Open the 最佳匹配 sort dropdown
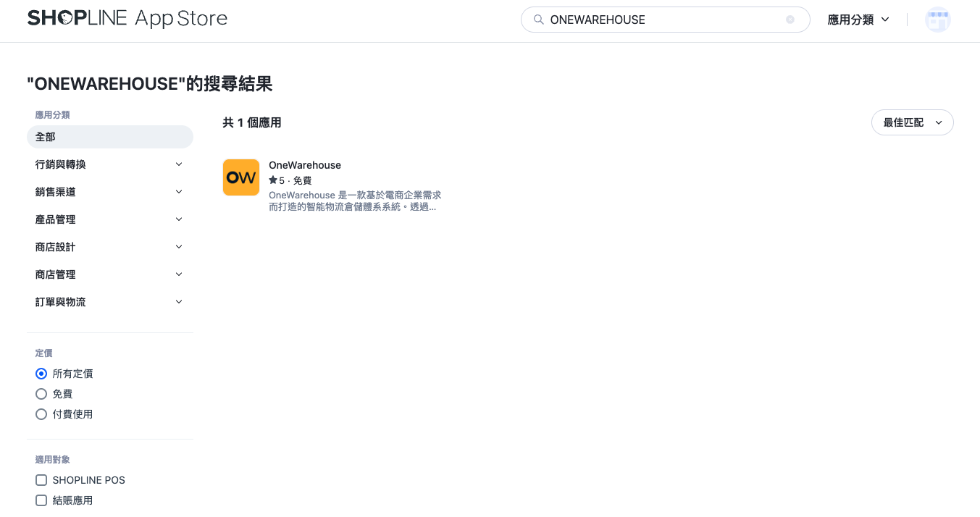The height and width of the screenshot is (517, 980). tap(913, 122)
